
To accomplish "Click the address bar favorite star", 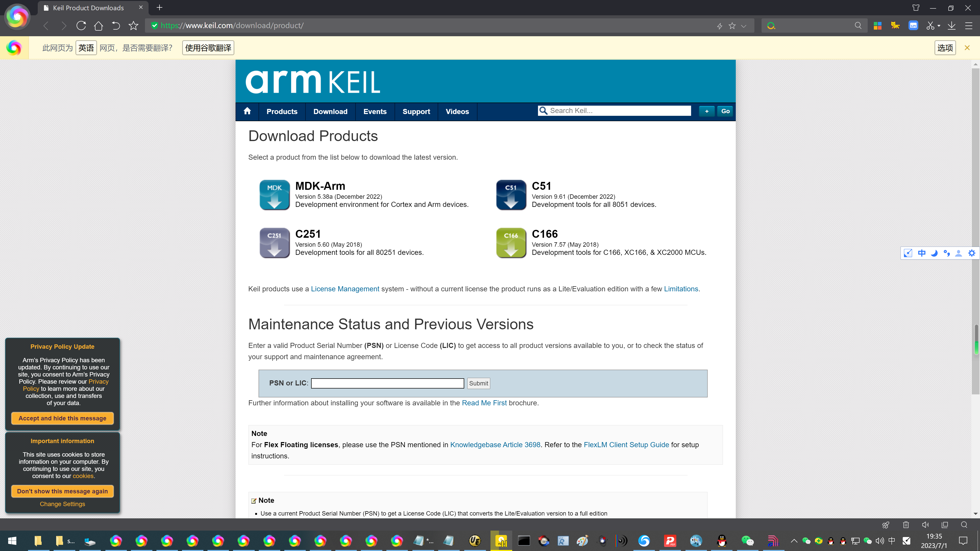I will coord(732,26).
